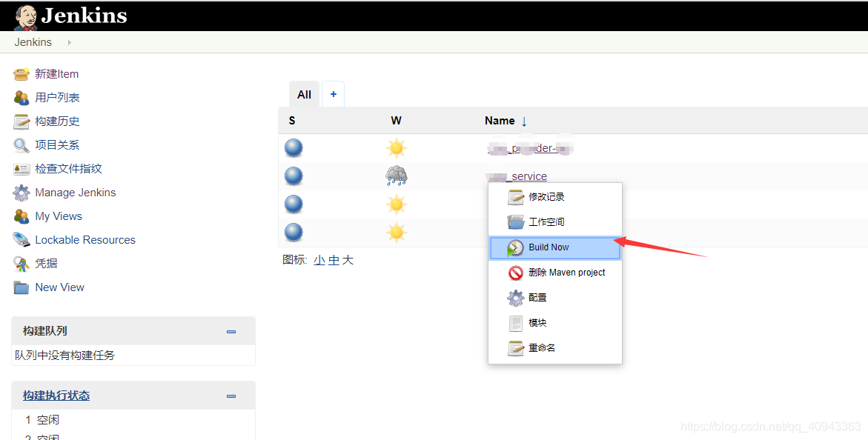The width and height of the screenshot is (868, 440).
Task: Set icon size to 中
Action: [x=334, y=260]
